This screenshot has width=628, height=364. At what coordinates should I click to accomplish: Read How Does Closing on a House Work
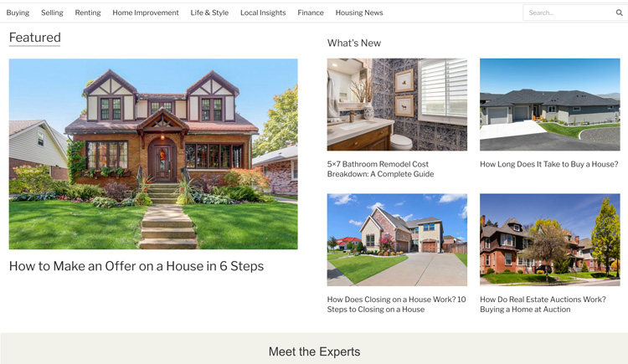click(397, 305)
